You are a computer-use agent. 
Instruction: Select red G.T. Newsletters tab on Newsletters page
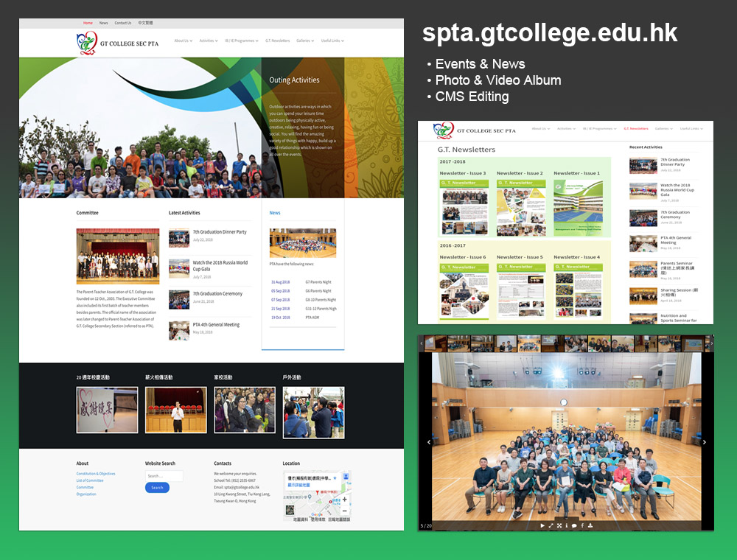tap(636, 129)
